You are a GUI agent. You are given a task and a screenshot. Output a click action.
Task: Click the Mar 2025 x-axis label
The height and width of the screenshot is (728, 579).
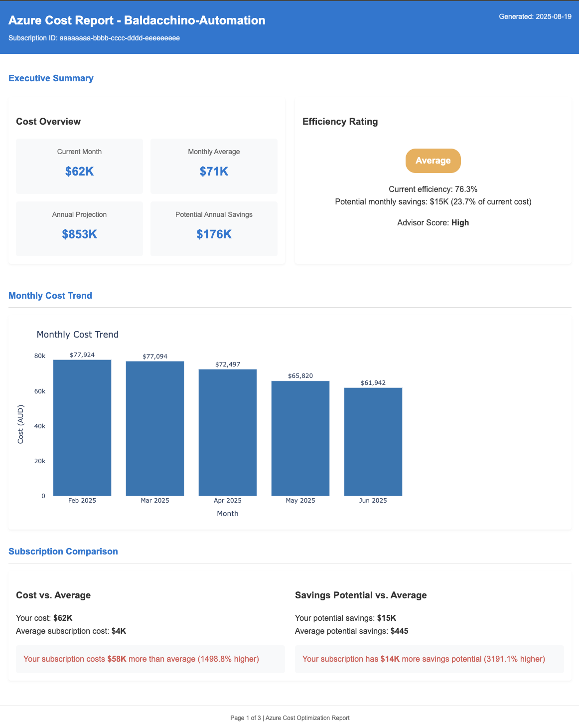tap(155, 501)
